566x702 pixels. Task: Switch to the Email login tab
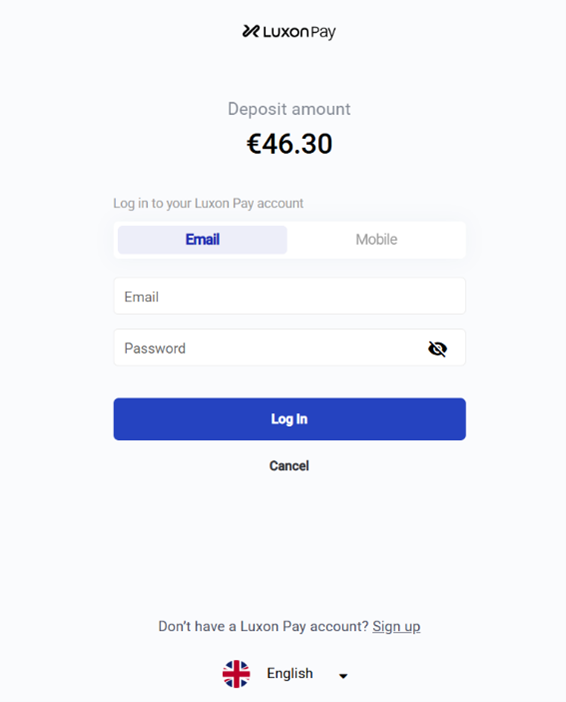click(202, 240)
